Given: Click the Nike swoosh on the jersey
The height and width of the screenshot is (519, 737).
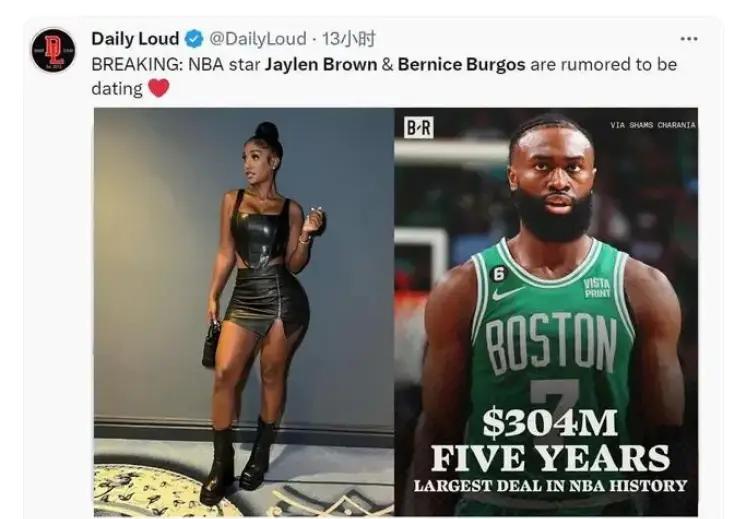Looking at the screenshot, I should 507,293.
